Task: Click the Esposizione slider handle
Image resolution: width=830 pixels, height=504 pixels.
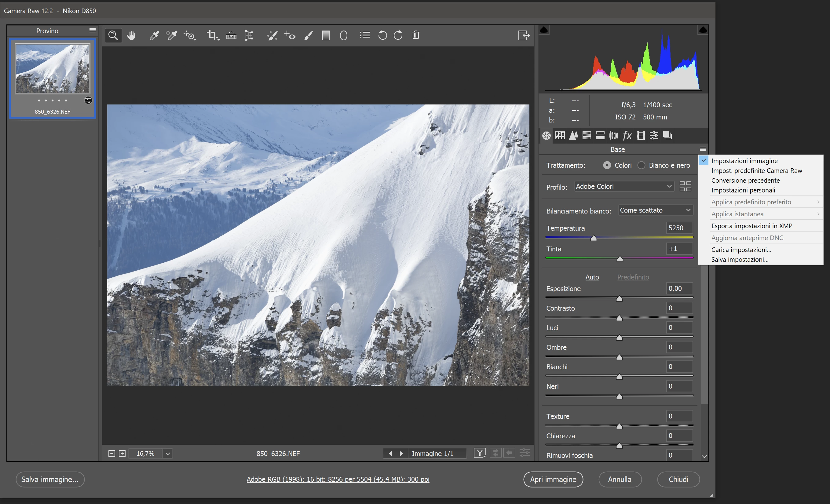Action: point(619,298)
